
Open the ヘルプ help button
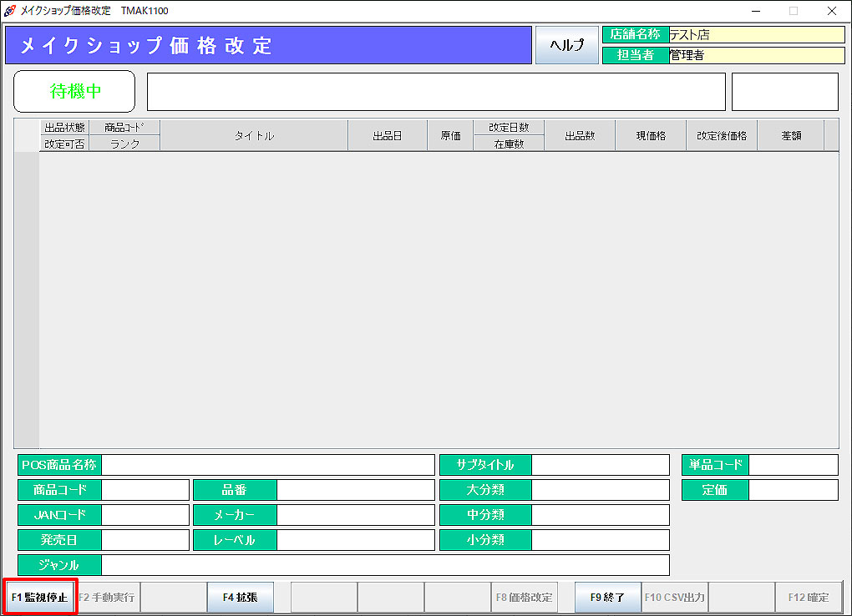tap(566, 45)
